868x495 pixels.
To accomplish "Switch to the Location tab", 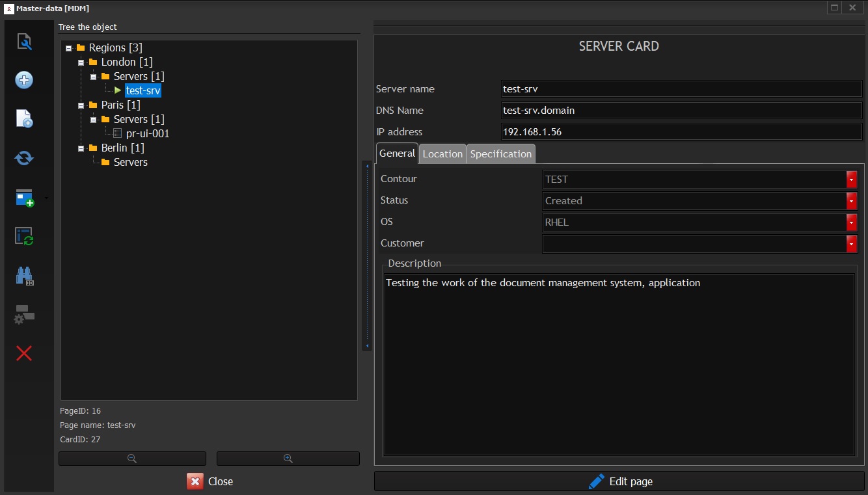I will [442, 154].
